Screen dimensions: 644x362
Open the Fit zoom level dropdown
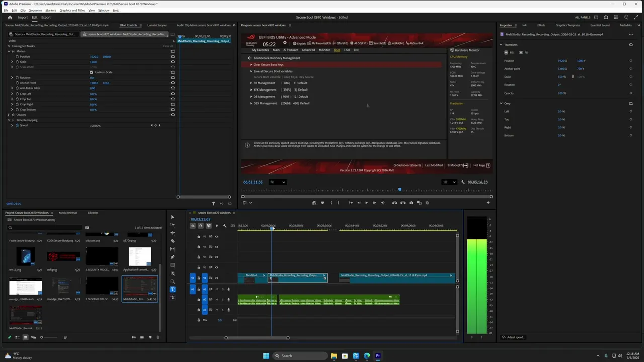277,182
